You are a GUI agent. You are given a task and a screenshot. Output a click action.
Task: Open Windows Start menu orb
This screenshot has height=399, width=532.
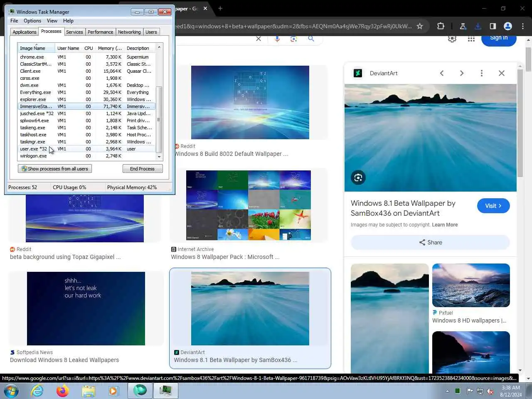pyautogui.click(x=11, y=391)
